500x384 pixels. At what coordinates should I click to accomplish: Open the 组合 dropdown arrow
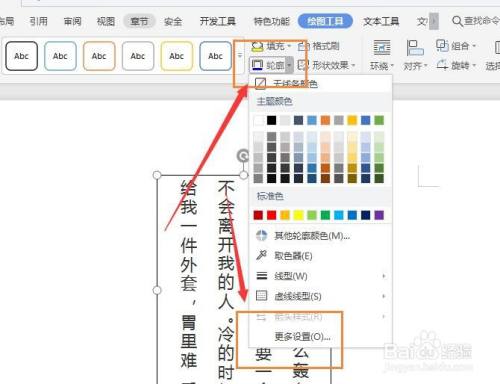[474, 46]
